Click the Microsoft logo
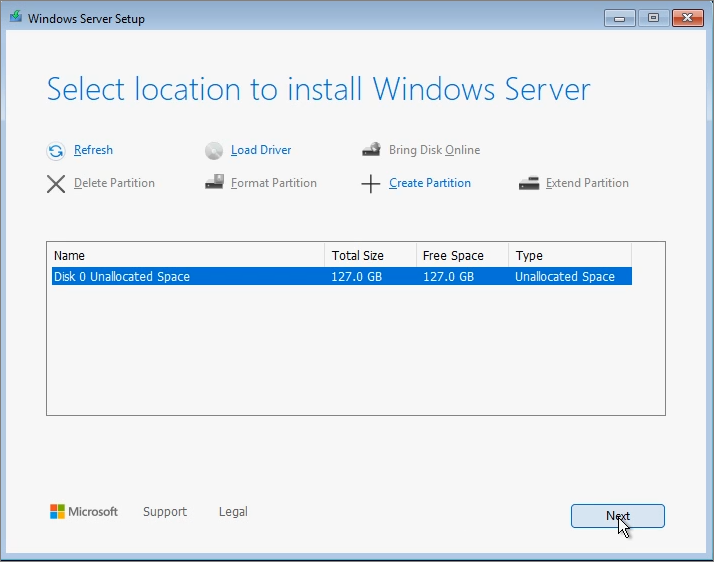The width and height of the screenshot is (714, 562). (x=84, y=511)
